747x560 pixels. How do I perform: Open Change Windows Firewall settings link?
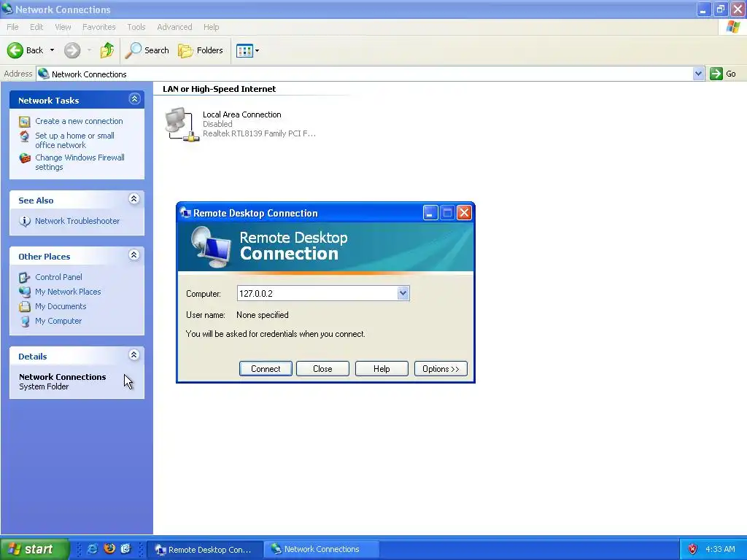click(80, 163)
